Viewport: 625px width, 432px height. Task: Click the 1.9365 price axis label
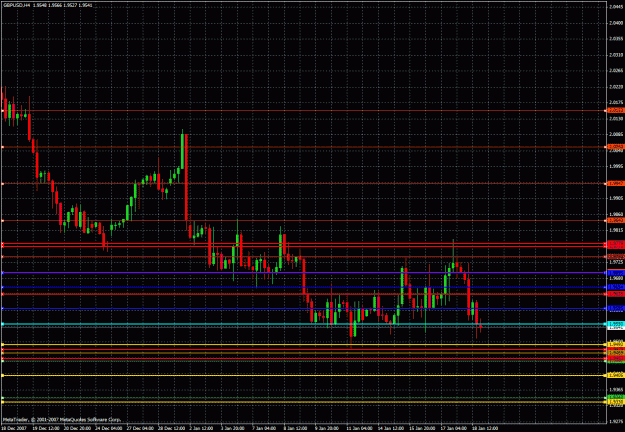(616, 389)
